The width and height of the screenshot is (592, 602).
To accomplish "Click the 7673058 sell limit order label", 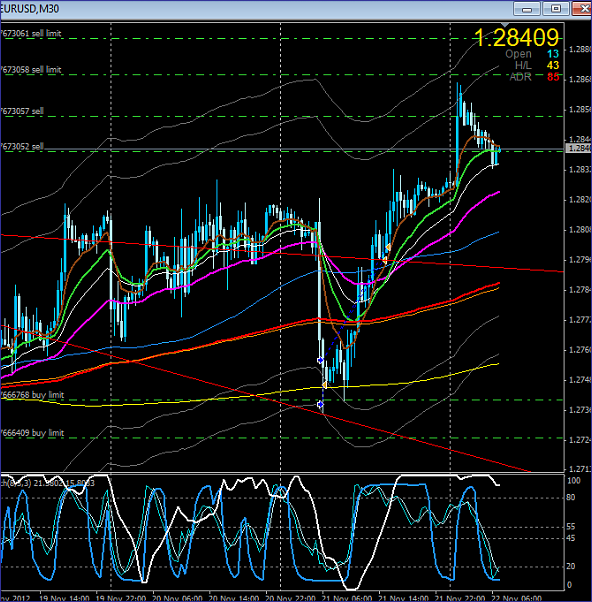I will click(x=31, y=69).
